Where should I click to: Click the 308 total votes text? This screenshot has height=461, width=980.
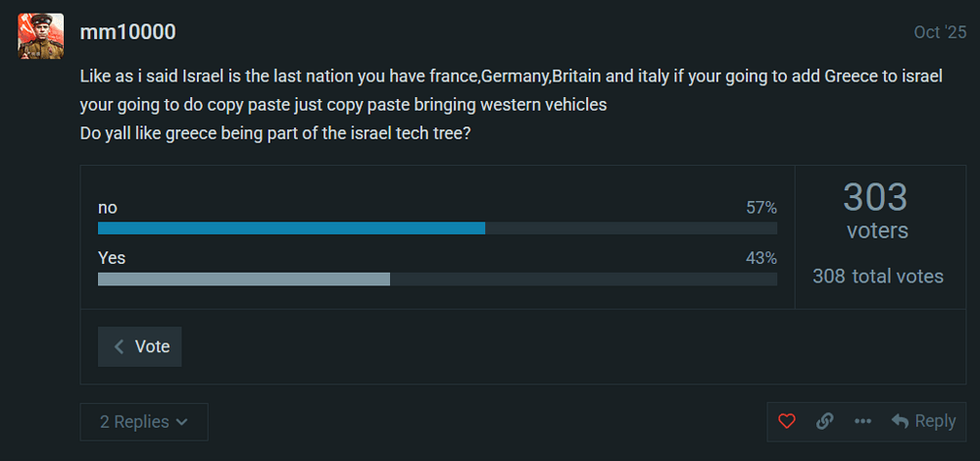coord(877,277)
